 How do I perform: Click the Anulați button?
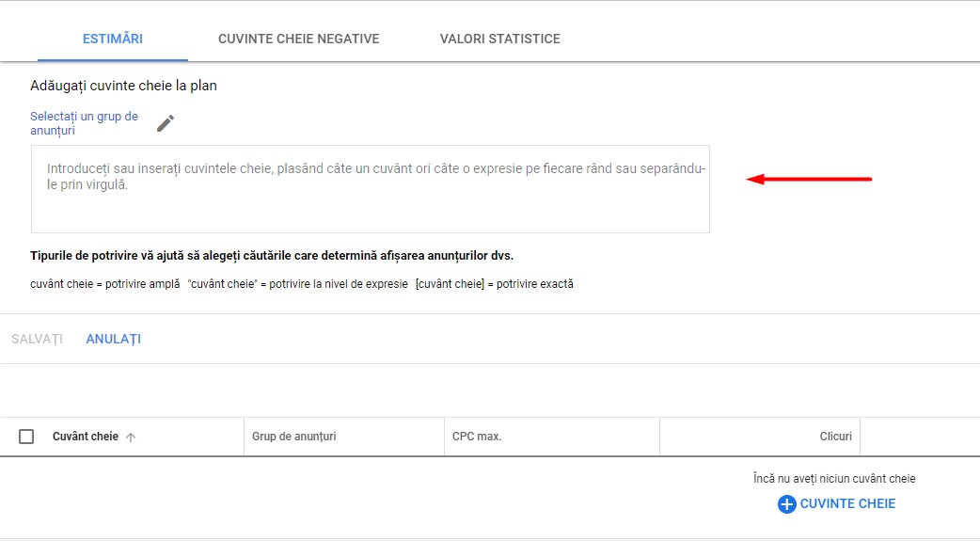113,339
